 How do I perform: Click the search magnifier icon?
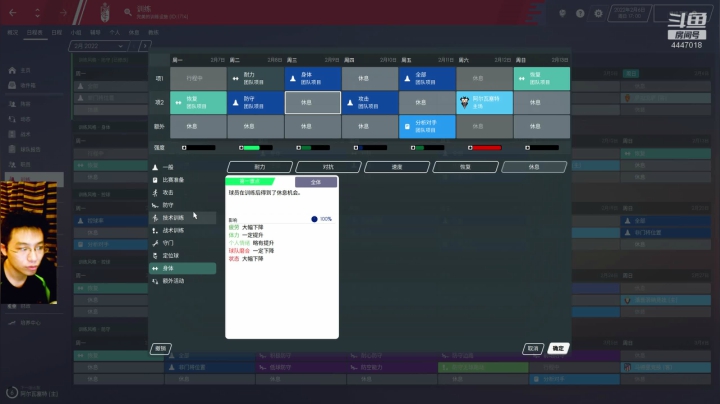(x=128, y=12)
